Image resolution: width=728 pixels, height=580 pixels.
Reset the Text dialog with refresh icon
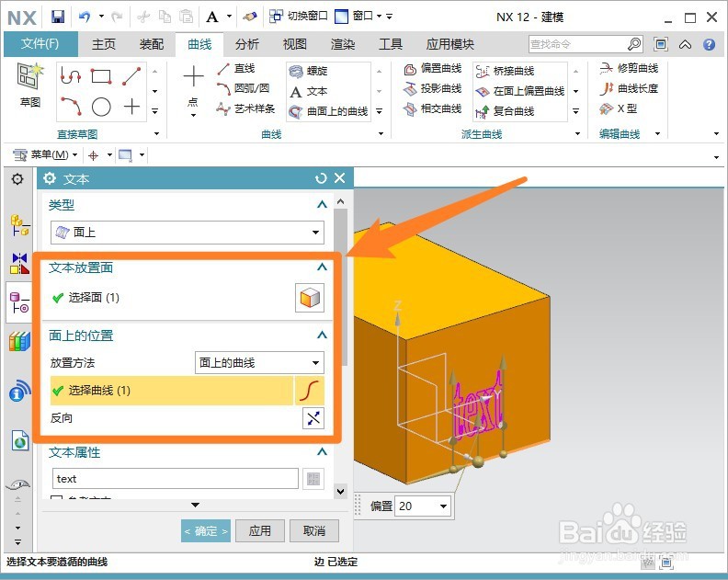(321, 178)
